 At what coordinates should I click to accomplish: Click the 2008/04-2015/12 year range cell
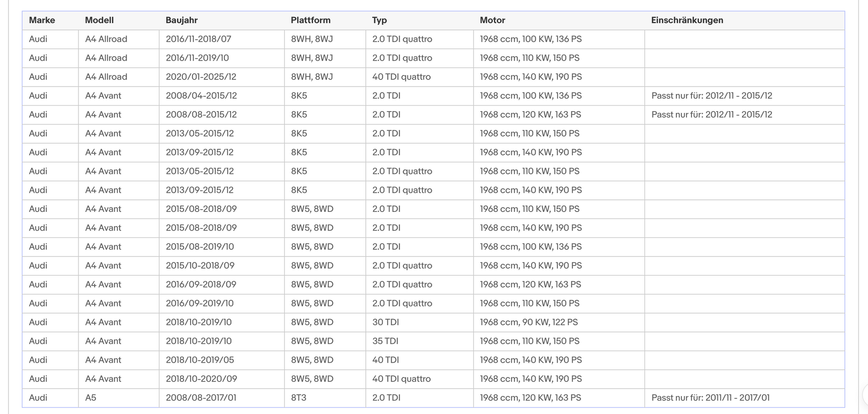(x=221, y=95)
